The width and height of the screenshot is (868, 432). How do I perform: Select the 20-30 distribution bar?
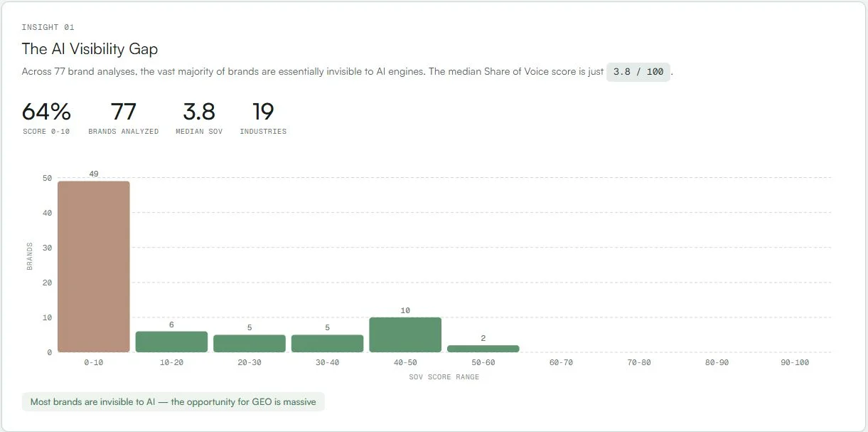[x=250, y=343]
